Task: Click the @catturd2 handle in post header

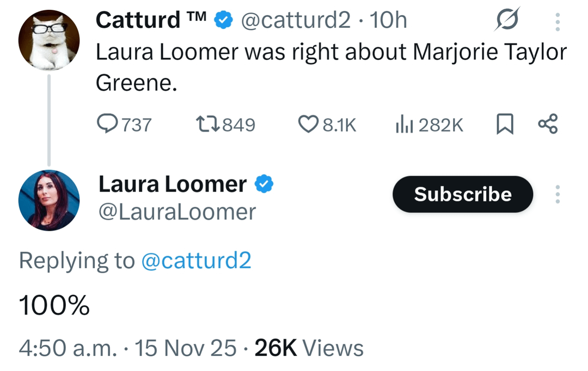Action: (x=296, y=21)
